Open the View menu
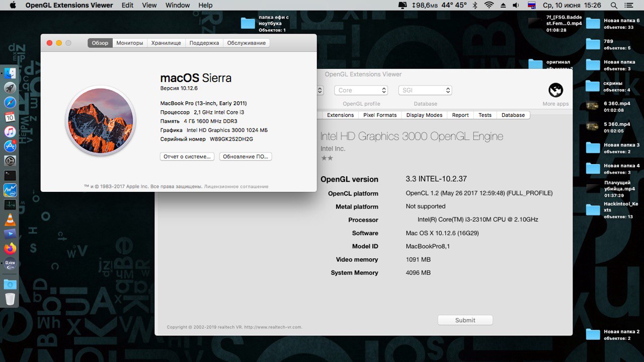Viewport: 644px width, 362px height. (x=149, y=5)
